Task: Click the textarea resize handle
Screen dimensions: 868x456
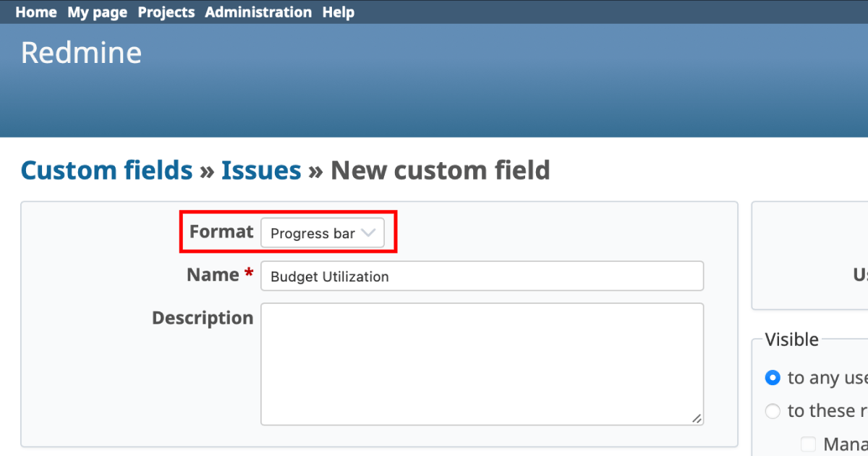Action: coord(697,418)
